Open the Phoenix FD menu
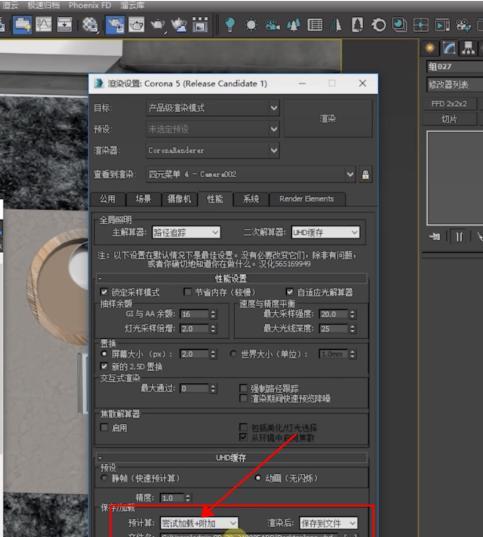This screenshot has width=483, height=537. (x=90, y=5)
